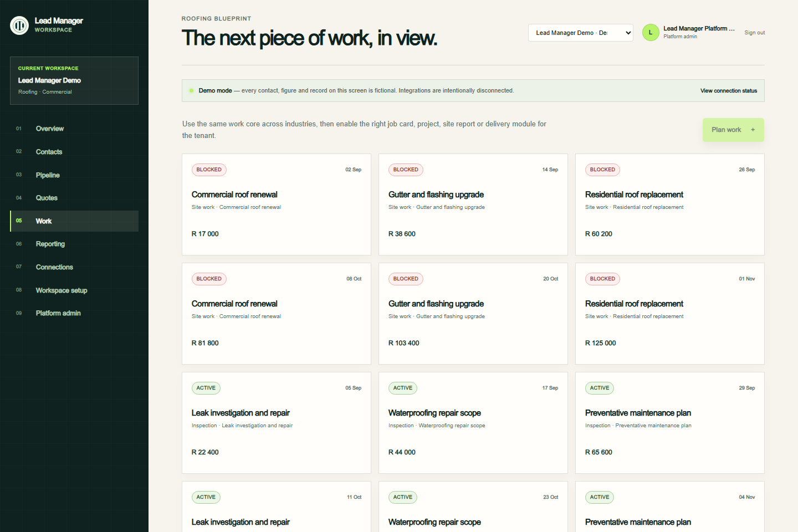Open the Preventative maintenance plan card dated 04 Nov
Image resolution: width=798 pixels, height=532 pixels.
(x=670, y=507)
